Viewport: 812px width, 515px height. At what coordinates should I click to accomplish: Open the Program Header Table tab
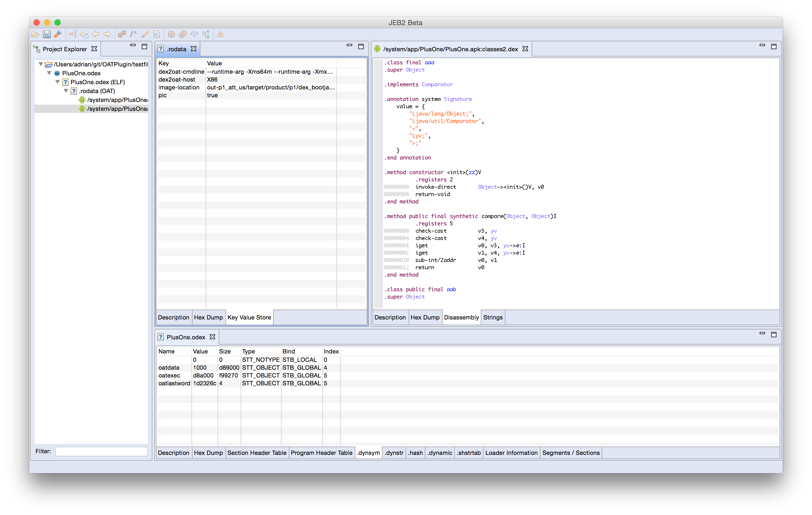coord(322,453)
